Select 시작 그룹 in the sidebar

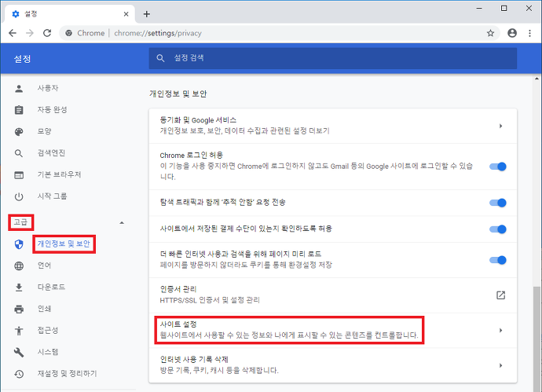tap(52, 196)
